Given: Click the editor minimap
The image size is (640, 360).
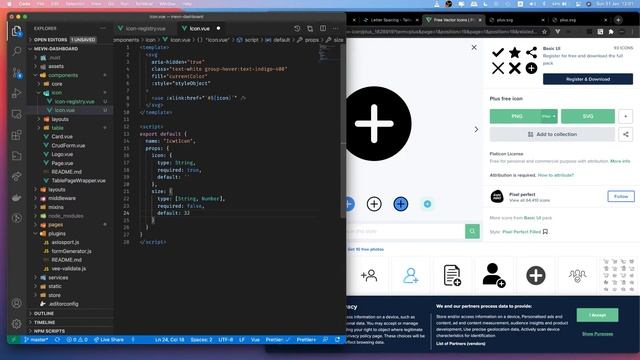Looking at the screenshot, I should pyautogui.click(x=328, y=53).
